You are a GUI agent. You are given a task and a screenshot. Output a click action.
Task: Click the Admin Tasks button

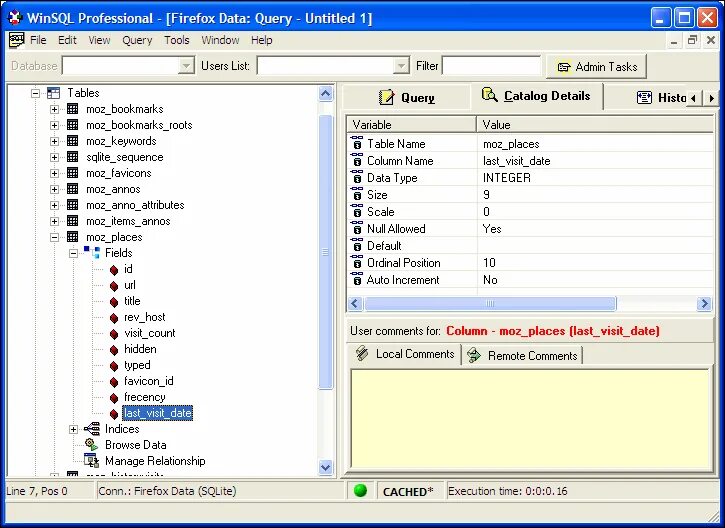pyautogui.click(x=596, y=67)
